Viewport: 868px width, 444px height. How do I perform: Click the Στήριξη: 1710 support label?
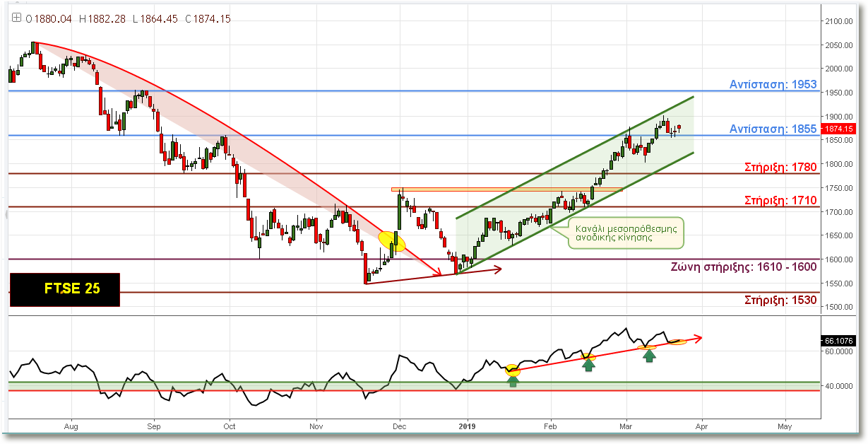coord(780,201)
